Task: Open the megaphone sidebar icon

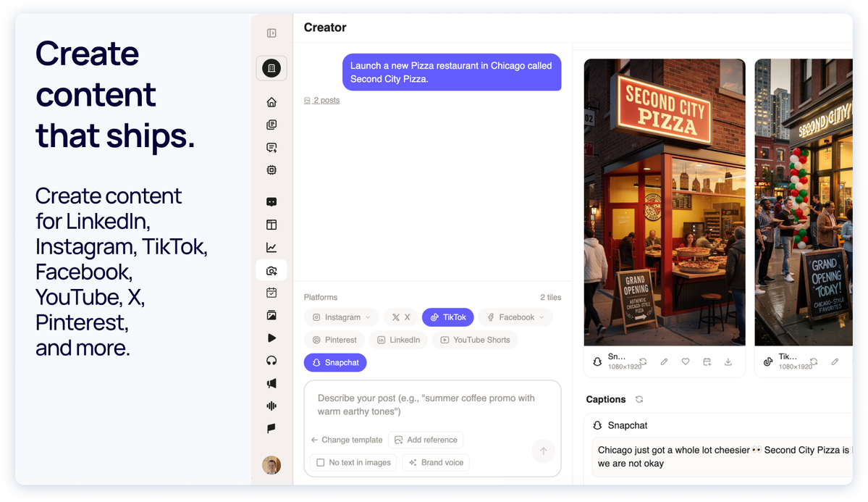Action: pyautogui.click(x=271, y=383)
